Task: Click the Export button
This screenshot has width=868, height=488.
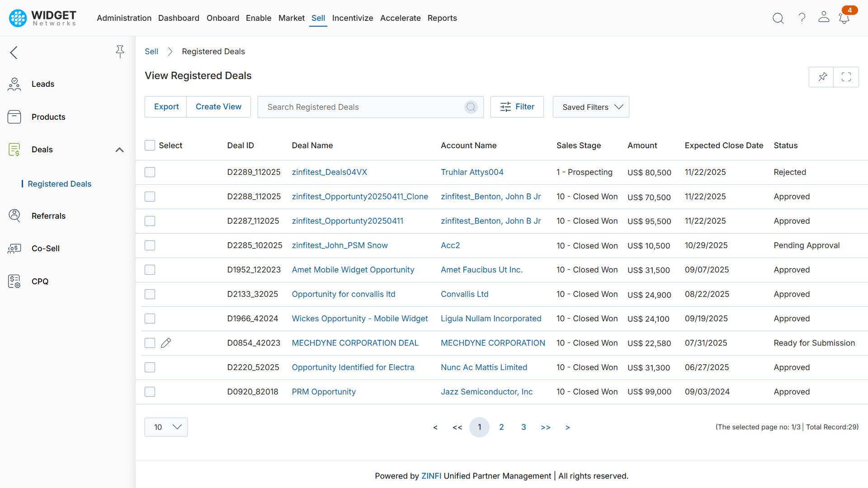Action: pos(166,107)
